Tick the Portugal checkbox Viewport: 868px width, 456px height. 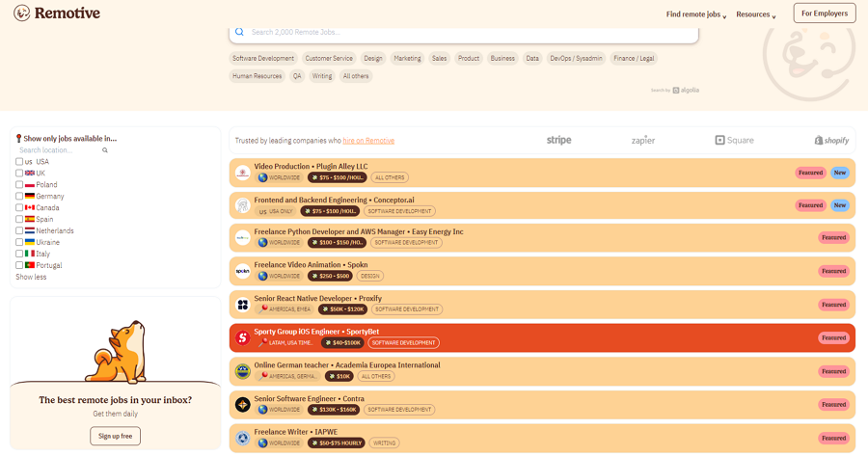tap(19, 265)
